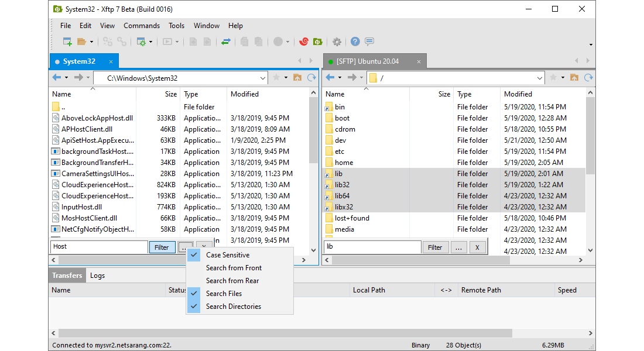Launch Xshell via the red swirl icon
This screenshot has height=351, width=644.
(304, 42)
